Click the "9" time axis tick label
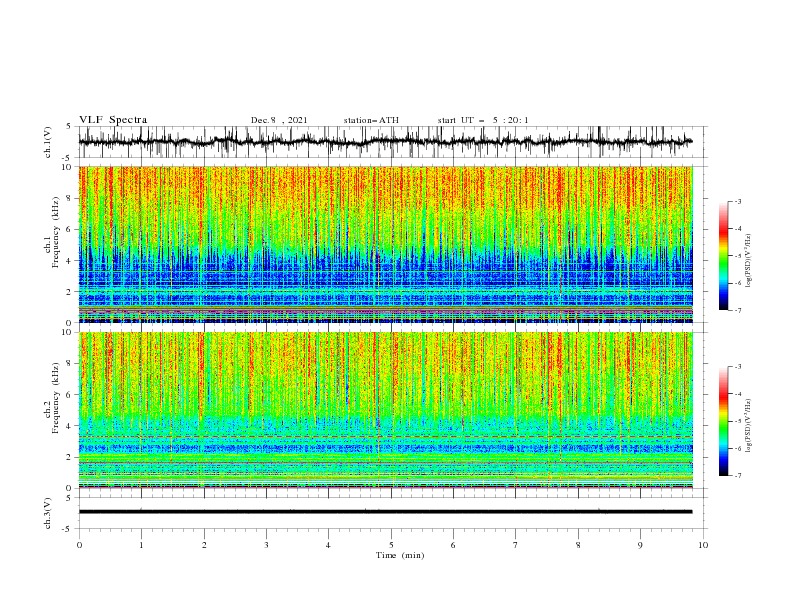This screenshot has width=792, height=612. (640, 545)
